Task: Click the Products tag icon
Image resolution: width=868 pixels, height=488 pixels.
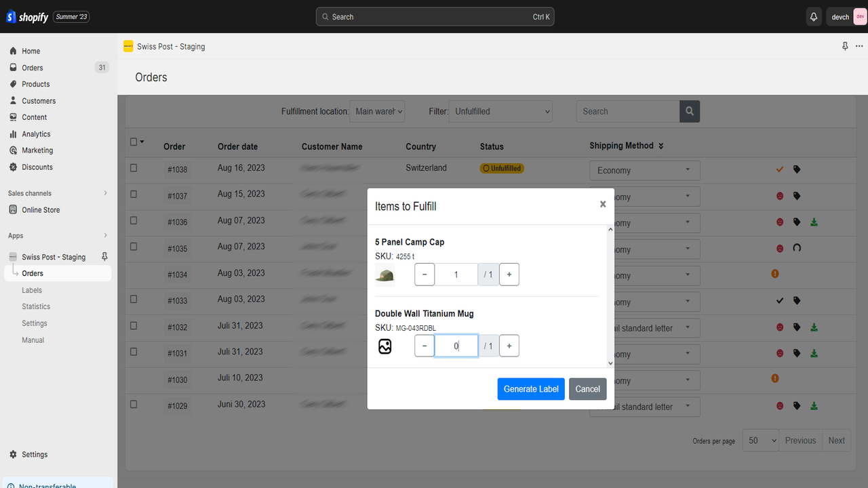Action: pos(13,84)
